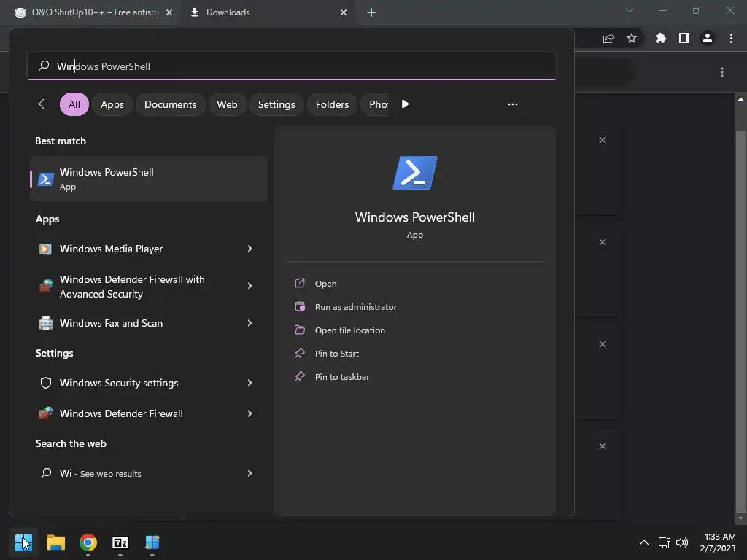The height and width of the screenshot is (560, 747).
Task: Open 7-Zip from the taskbar
Action: point(120,542)
